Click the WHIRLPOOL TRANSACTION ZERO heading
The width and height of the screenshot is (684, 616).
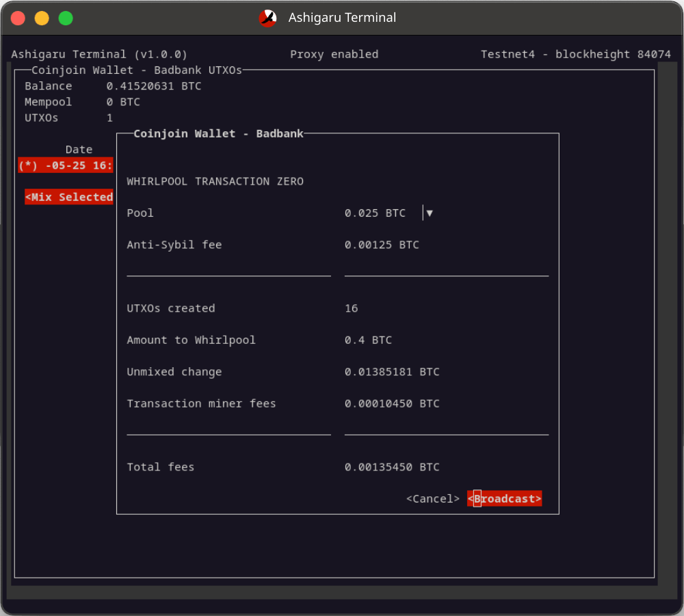(215, 181)
